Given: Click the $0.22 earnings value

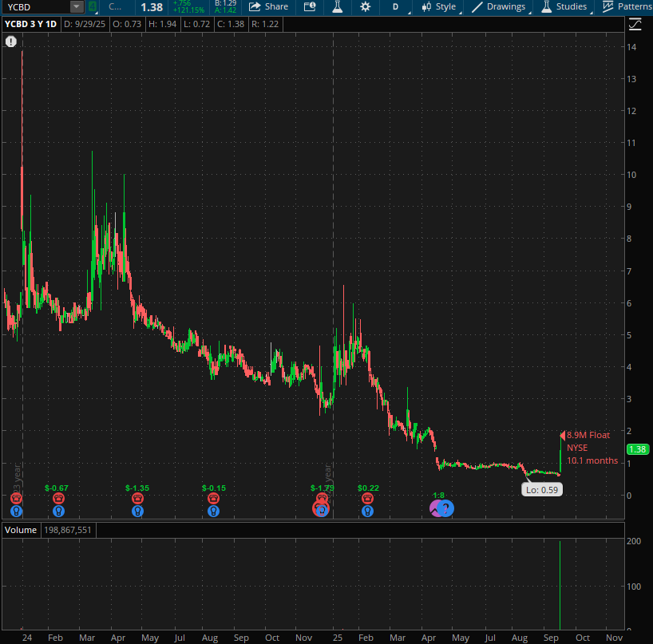Looking at the screenshot, I should (368, 488).
